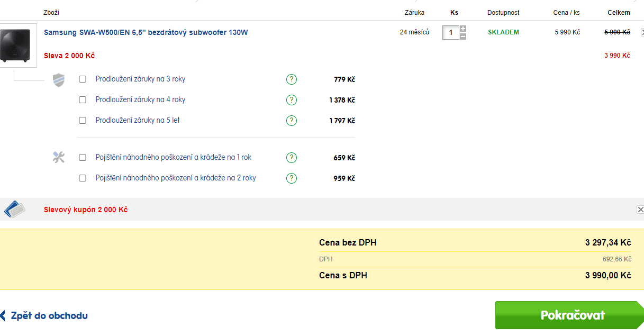The width and height of the screenshot is (644, 336).
Task: Click the quantity input field
Action: [451, 33]
